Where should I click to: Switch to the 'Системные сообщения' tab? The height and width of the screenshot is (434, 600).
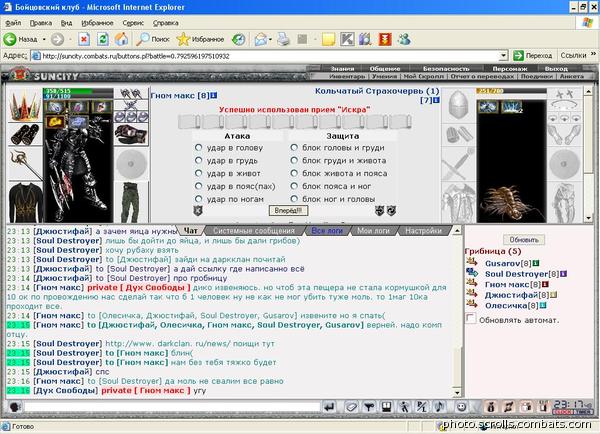tap(254, 231)
